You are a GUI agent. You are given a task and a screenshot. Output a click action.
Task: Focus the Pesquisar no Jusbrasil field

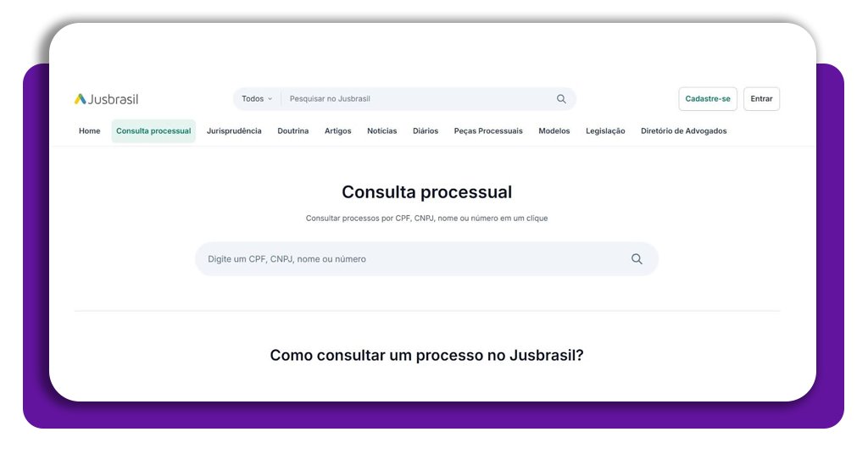pos(418,99)
